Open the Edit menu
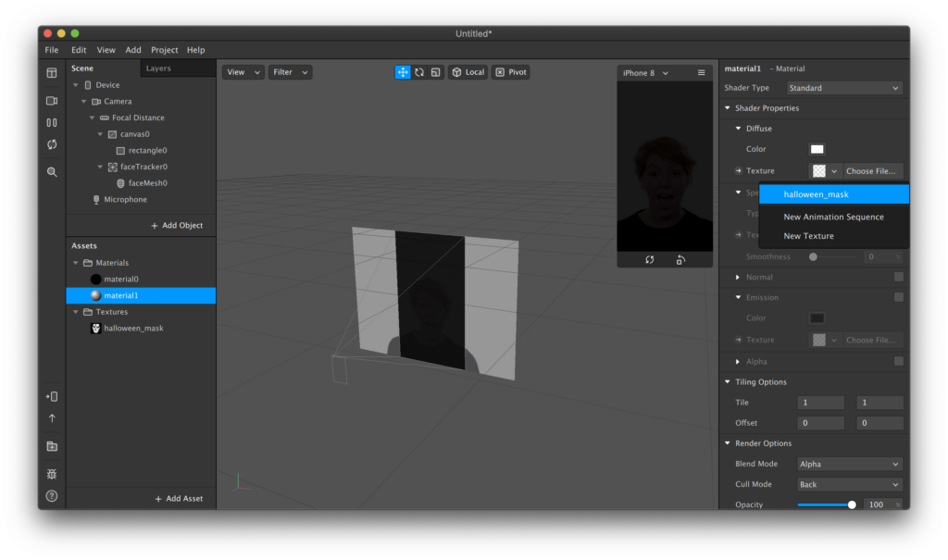The width and height of the screenshot is (948, 560). (79, 50)
